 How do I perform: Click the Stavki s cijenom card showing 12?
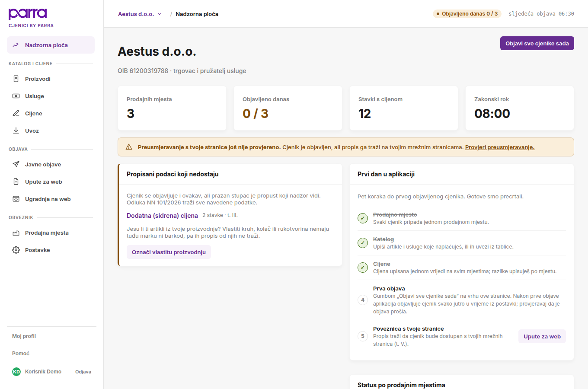pyautogui.click(x=404, y=108)
